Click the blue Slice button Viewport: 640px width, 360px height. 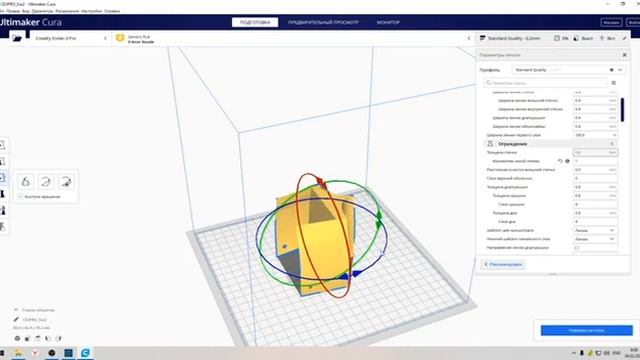point(587,330)
